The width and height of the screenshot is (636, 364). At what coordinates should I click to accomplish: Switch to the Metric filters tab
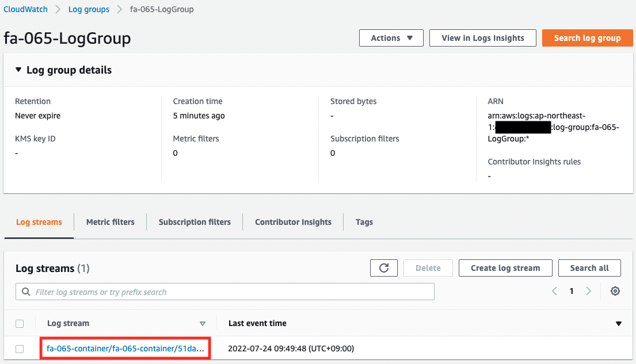pyautogui.click(x=109, y=222)
